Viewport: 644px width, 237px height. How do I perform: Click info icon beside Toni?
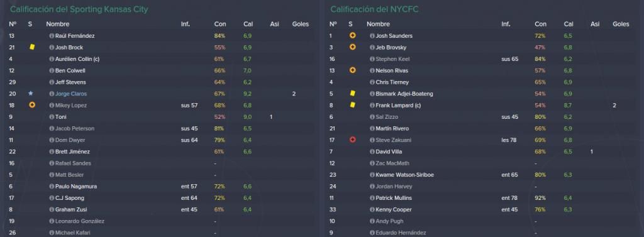[52, 117]
